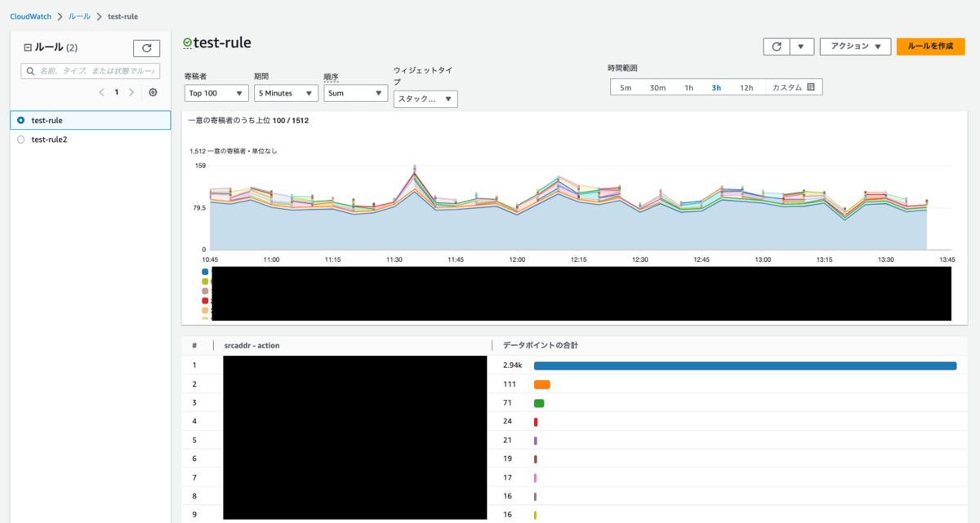Click the # column header
Screen dimensions: 980x523
coord(194,346)
